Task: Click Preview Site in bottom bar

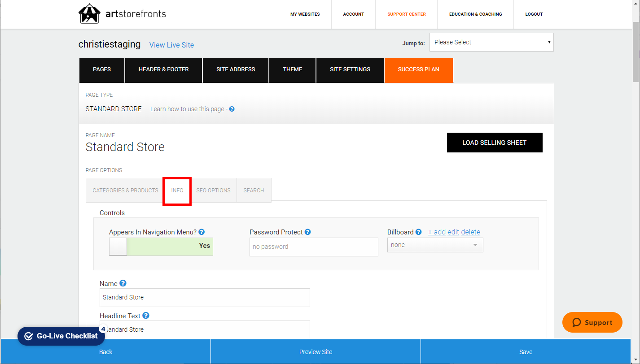Action: point(316,352)
